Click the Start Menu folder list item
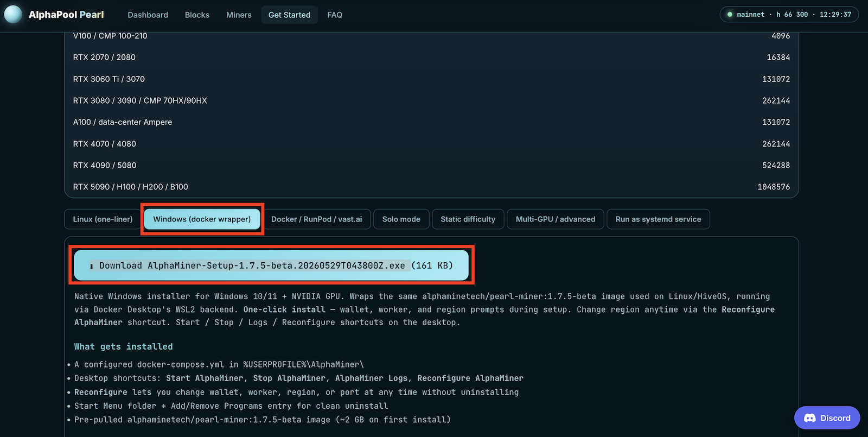868x437 pixels. coord(231,406)
